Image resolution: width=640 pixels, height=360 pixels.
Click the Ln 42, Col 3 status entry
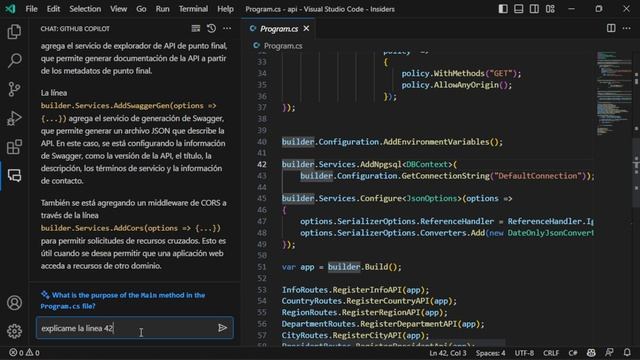(x=448, y=353)
